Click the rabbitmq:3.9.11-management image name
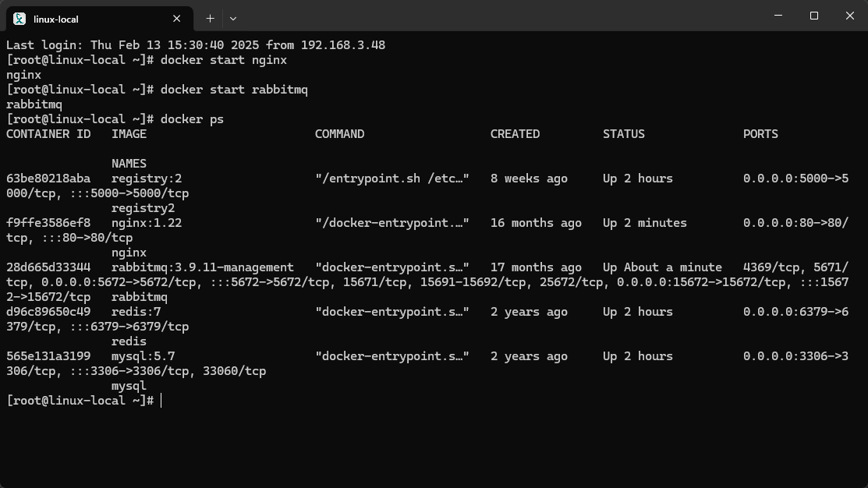The height and width of the screenshot is (488, 868). [203, 267]
